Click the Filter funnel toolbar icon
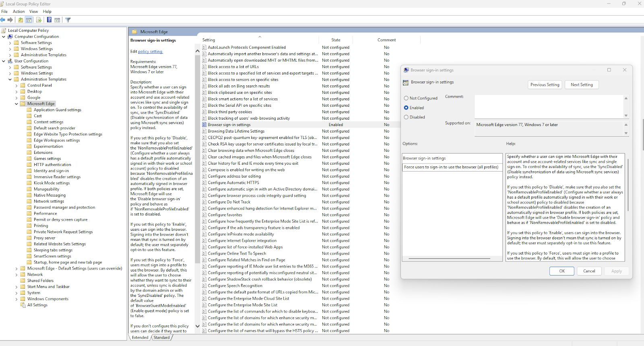This screenshot has height=346, width=644. click(x=68, y=20)
